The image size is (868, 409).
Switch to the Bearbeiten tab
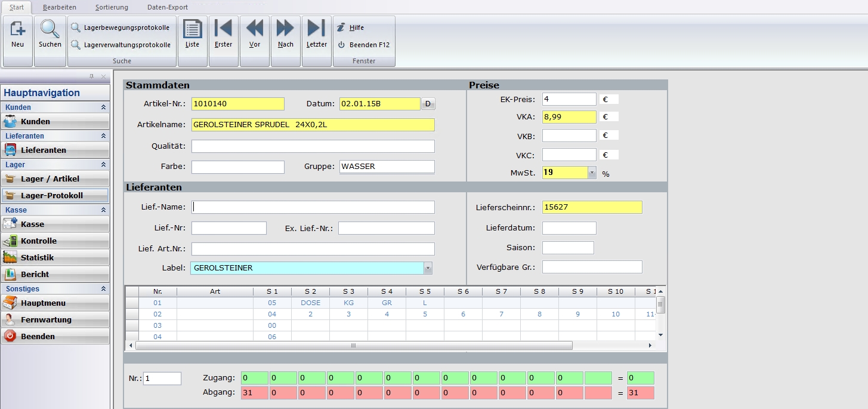point(60,7)
